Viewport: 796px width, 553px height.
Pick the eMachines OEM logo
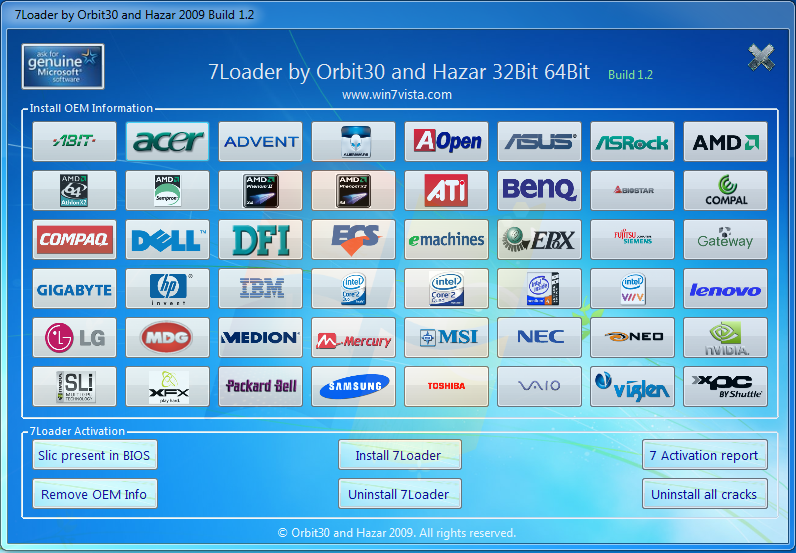point(446,240)
